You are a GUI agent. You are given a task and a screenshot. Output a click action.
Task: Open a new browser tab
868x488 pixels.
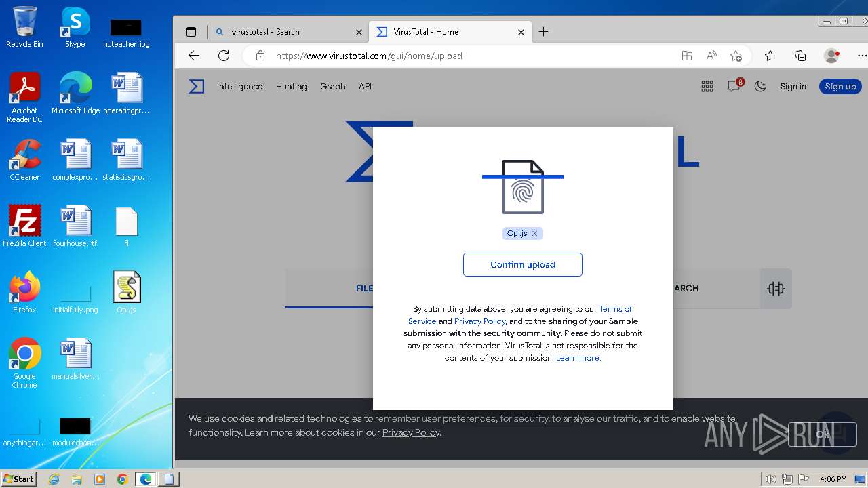coord(543,32)
